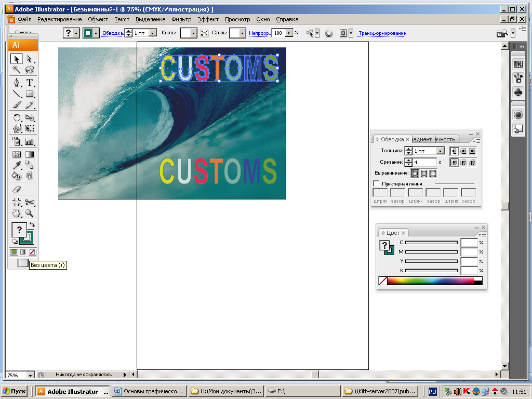Select the Hand tool
Image resolution: width=532 pixels, height=399 pixels.
tap(16, 213)
